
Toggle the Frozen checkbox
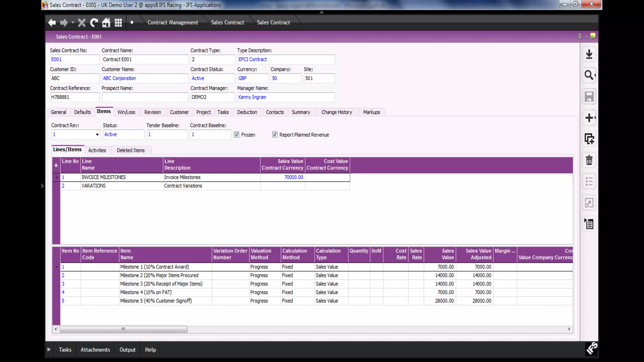pos(236,135)
